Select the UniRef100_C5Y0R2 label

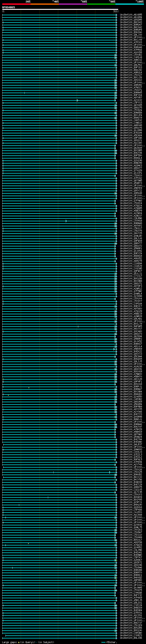[x=131, y=55]
